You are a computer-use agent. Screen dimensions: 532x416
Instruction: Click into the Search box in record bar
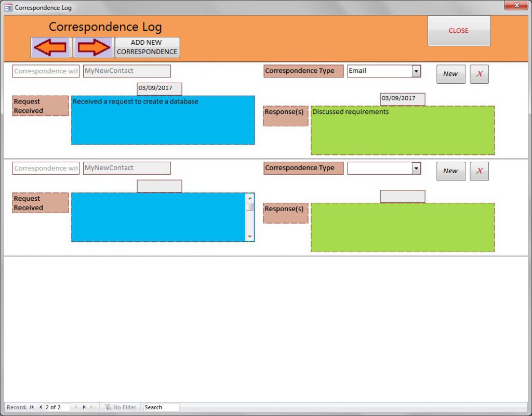pyautogui.click(x=161, y=407)
